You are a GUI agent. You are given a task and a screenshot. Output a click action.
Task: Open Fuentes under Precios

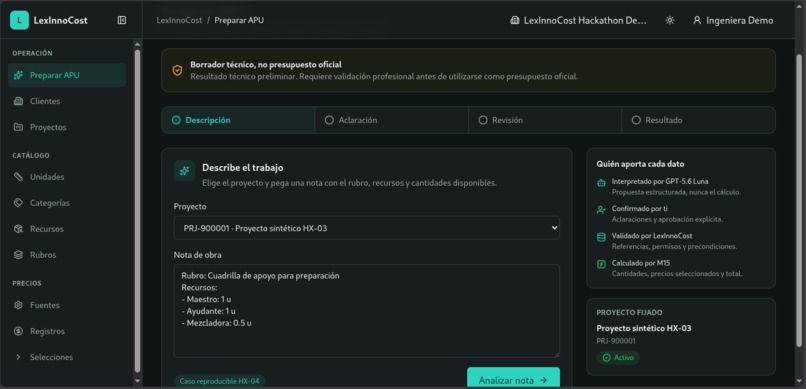[67, 305]
